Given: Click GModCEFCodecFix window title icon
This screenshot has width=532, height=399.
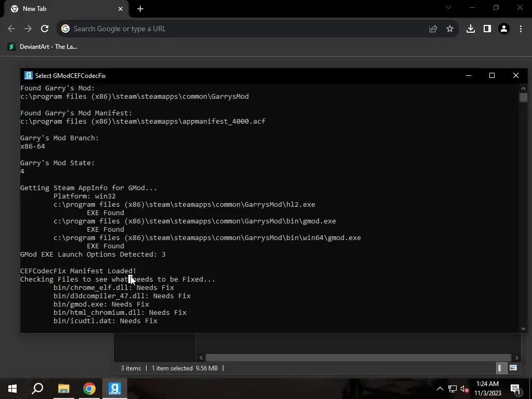Looking at the screenshot, I should tap(29, 75).
